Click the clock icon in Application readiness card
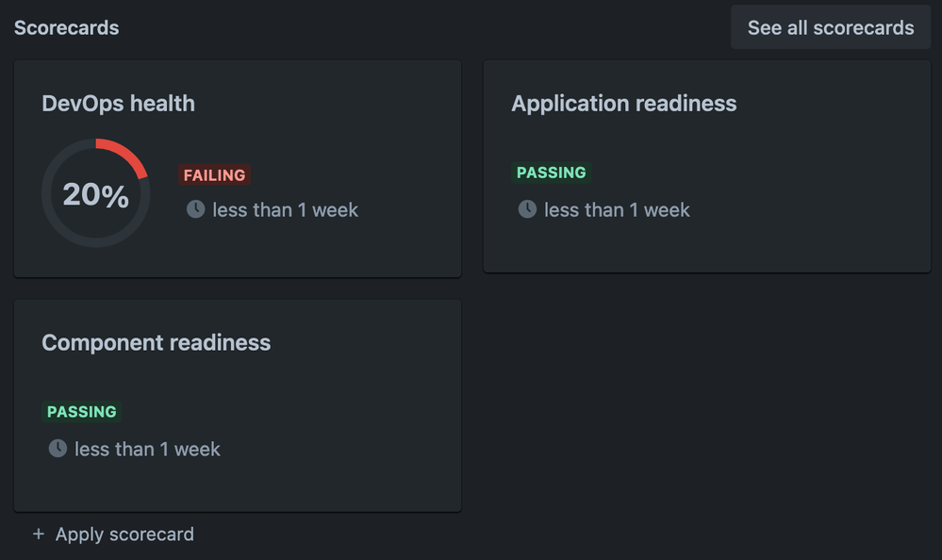Image resolution: width=942 pixels, height=560 pixels. pyautogui.click(x=527, y=209)
